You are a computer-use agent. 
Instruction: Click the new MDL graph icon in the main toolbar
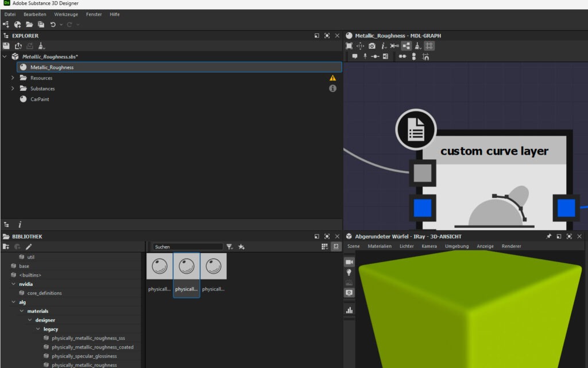click(18, 24)
